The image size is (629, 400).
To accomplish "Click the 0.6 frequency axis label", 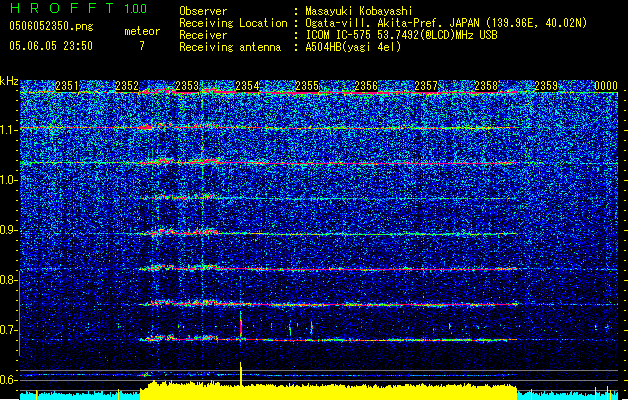I will 9,380.
